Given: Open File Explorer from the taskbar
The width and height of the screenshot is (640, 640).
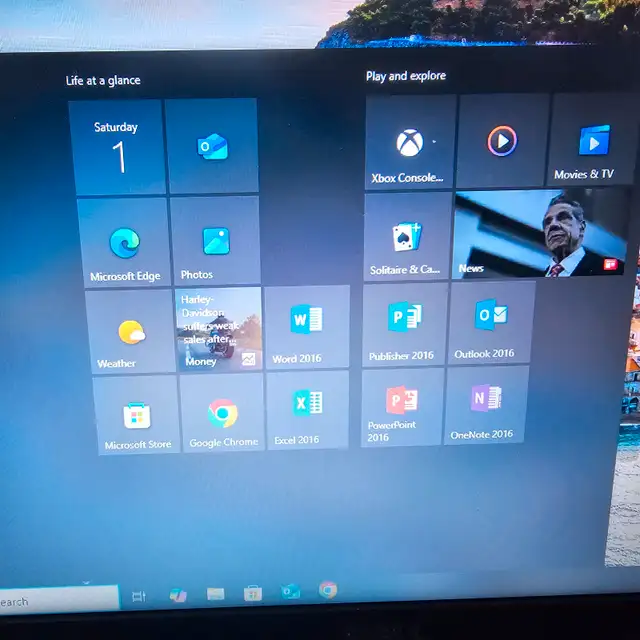Looking at the screenshot, I should pos(215,595).
